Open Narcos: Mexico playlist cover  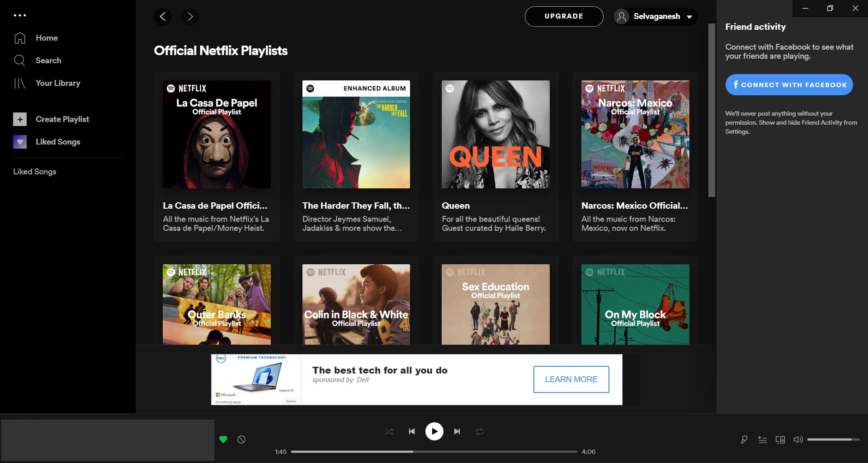(635, 134)
